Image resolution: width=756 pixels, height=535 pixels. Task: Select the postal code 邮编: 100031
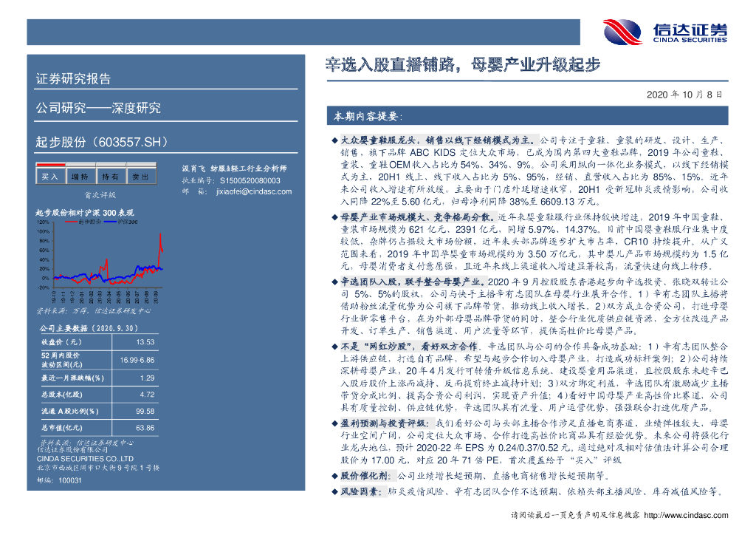(59, 480)
